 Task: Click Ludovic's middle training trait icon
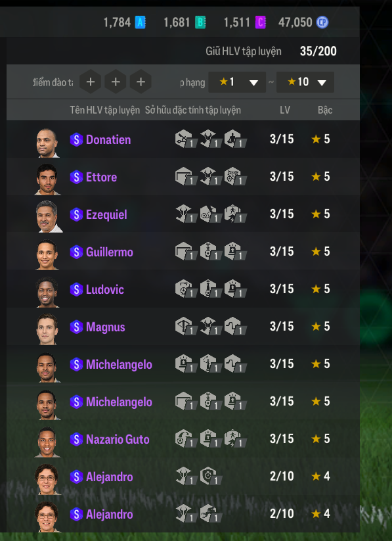click(211, 289)
